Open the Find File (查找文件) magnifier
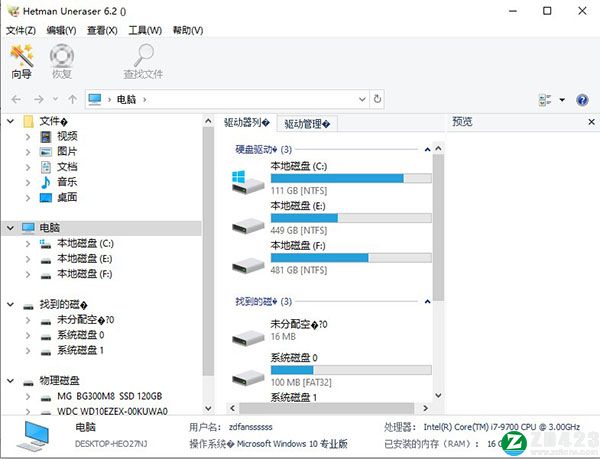The height and width of the screenshot is (459, 600). click(143, 61)
